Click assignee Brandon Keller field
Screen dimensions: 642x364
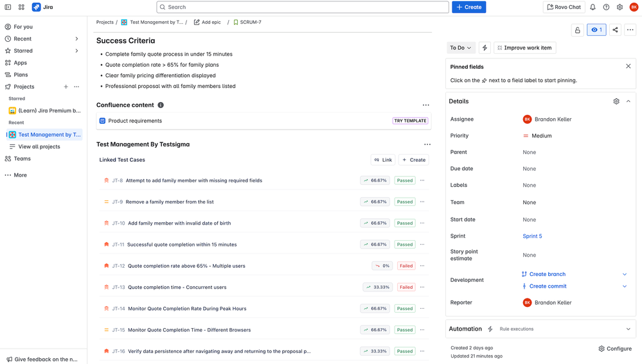[547, 119]
